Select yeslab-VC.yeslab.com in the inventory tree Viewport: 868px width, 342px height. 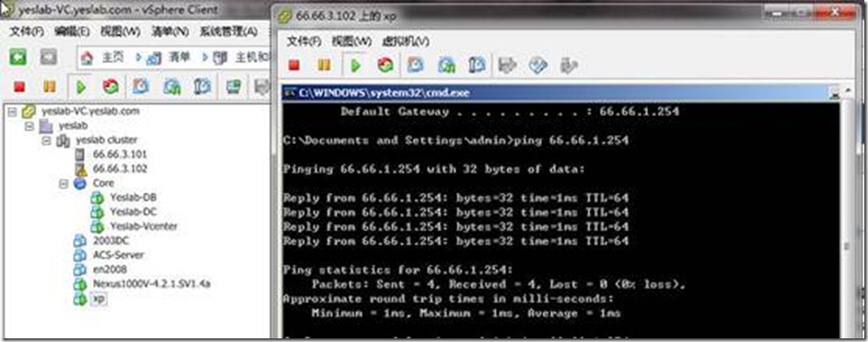90,111
